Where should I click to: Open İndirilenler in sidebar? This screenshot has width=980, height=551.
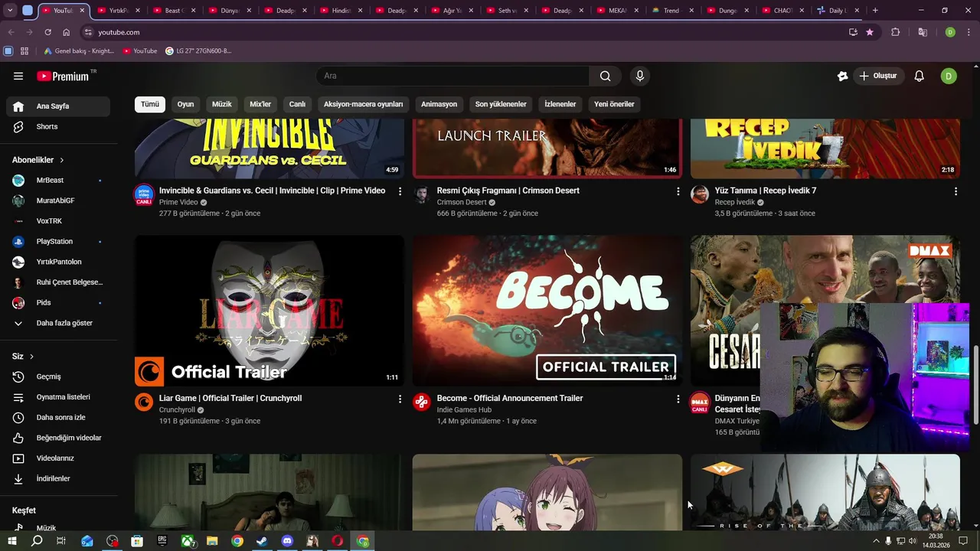58,478
